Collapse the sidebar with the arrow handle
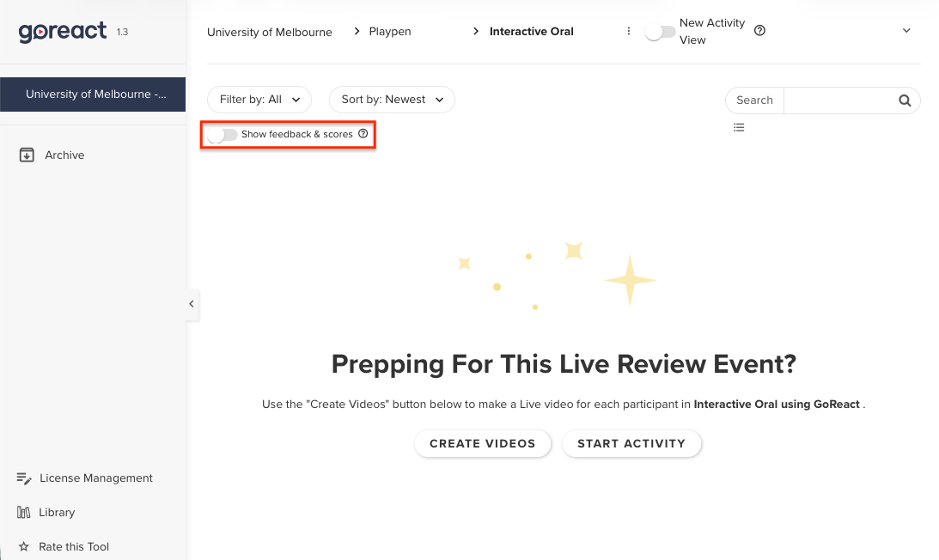The image size is (939, 560). click(192, 304)
